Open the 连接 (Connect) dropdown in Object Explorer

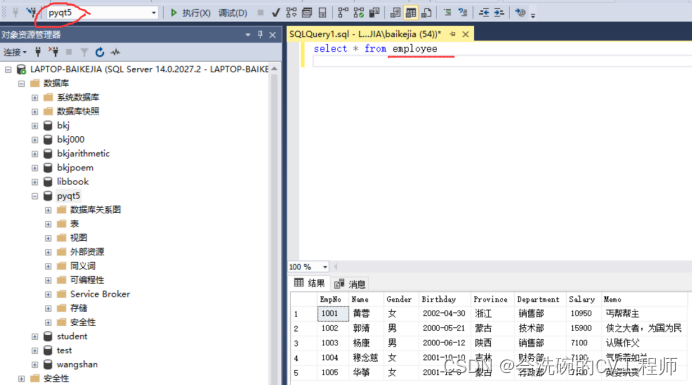click(x=15, y=52)
